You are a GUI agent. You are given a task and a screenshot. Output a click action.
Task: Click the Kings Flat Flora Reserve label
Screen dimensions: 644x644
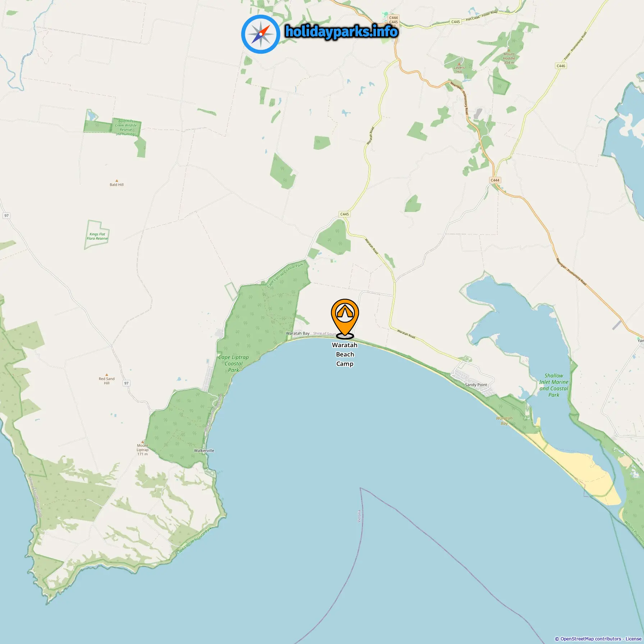pos(97,236)
